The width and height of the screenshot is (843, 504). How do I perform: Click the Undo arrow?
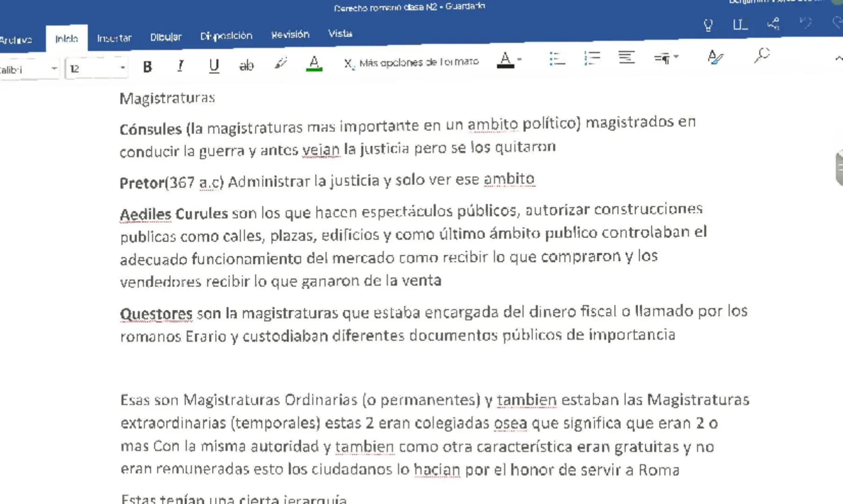[x=806, y=22]
